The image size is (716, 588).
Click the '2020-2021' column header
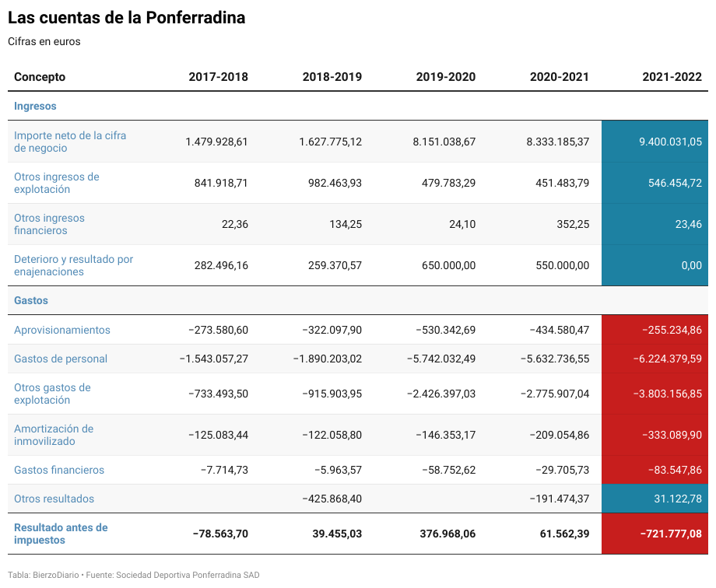click(560, 77)
